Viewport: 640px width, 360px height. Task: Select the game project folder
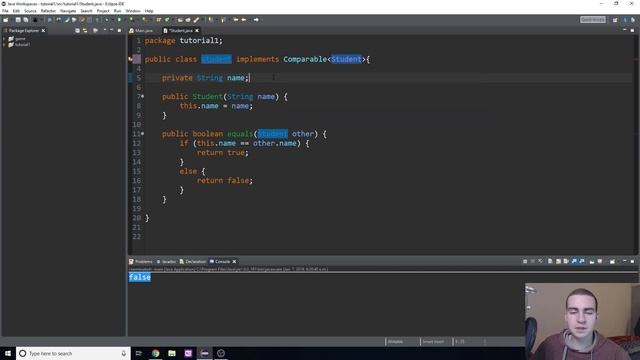17,39
